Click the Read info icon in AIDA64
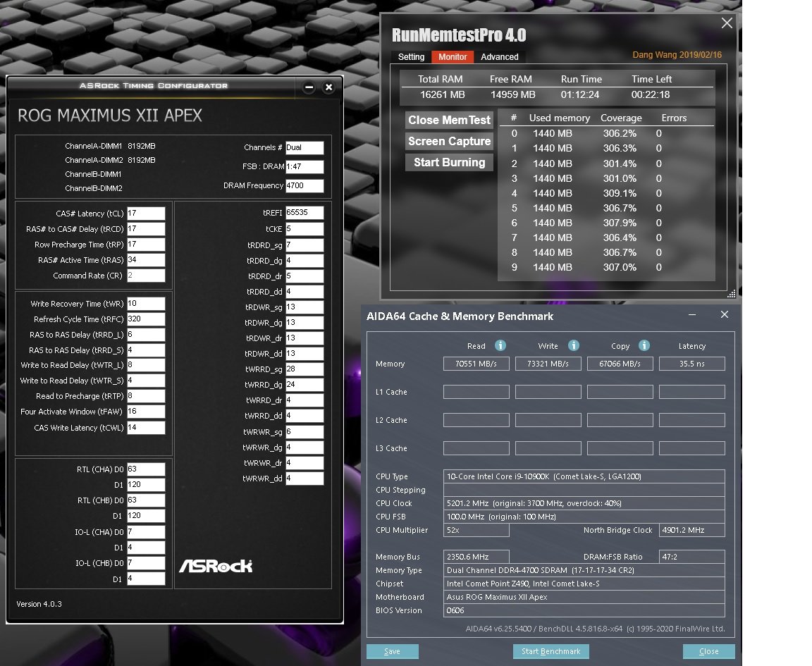The width and height of the screenshot is (812, 666). click(x=500, y=345)
